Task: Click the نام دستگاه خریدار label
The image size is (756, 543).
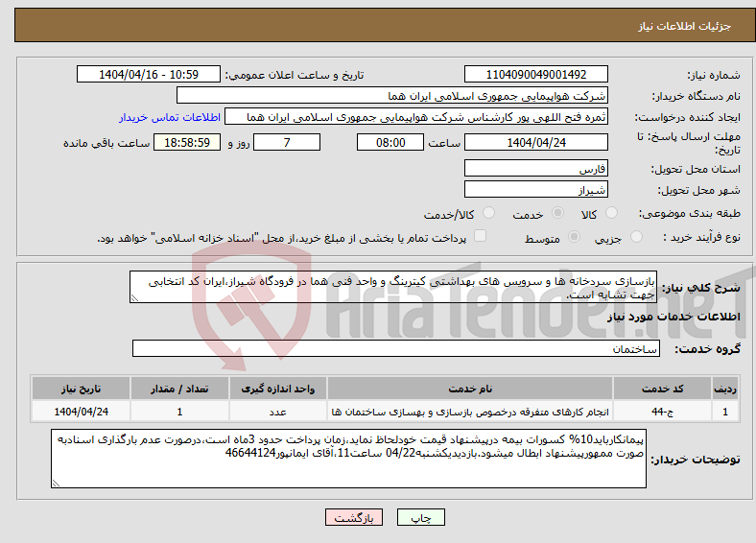Action: [696, 97]
